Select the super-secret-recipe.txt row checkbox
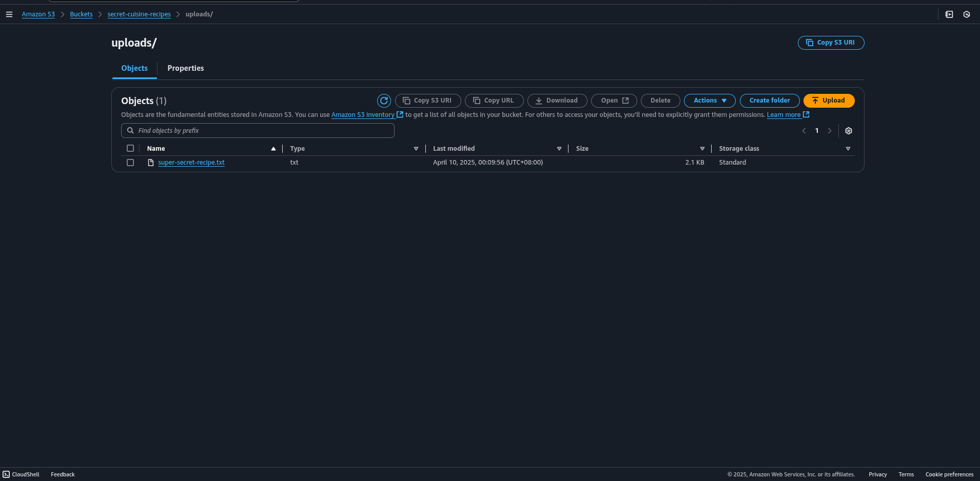The image size is (980, 481). [130, 163]
